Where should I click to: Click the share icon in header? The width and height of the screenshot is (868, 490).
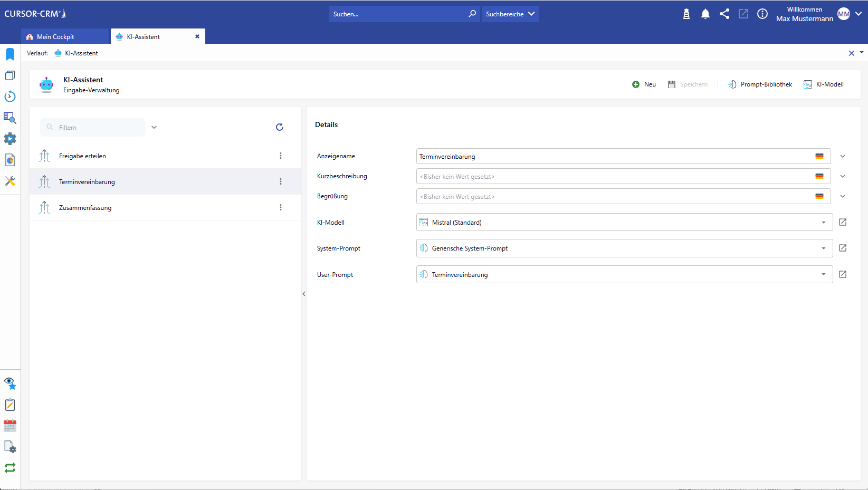pyautogui.click(x=724, y=14)
